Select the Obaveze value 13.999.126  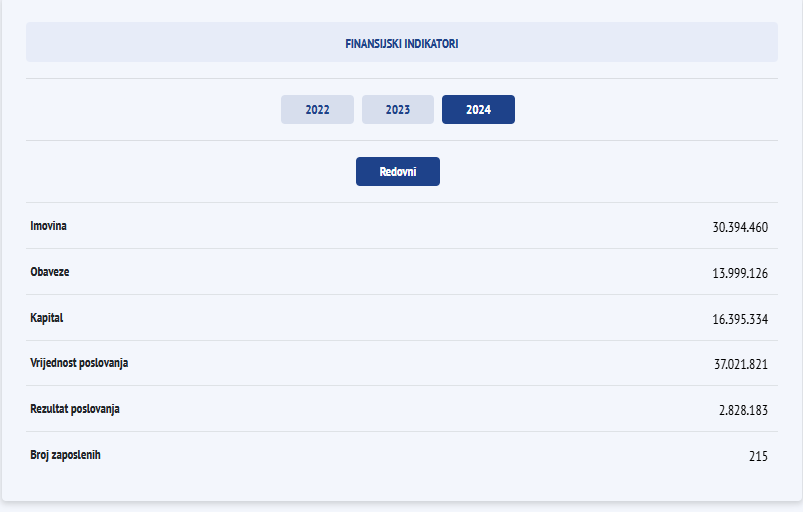tap(739, 273)
